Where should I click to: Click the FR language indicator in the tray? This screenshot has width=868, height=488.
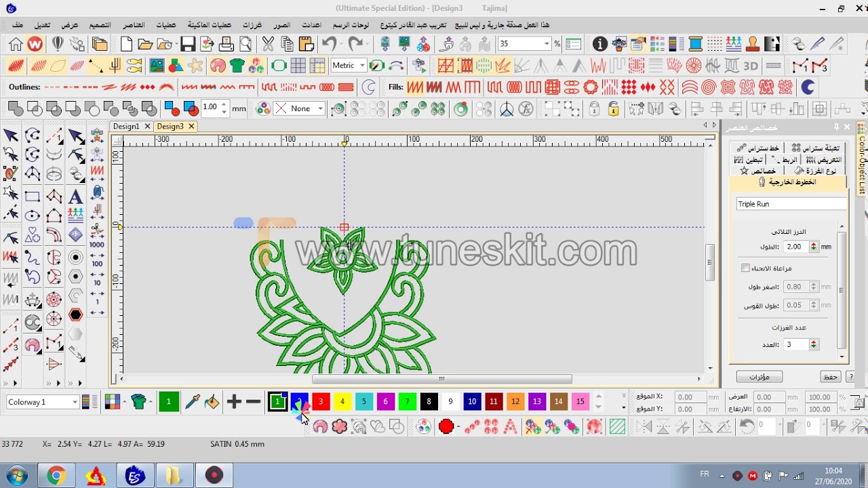(x=705, y=474)
